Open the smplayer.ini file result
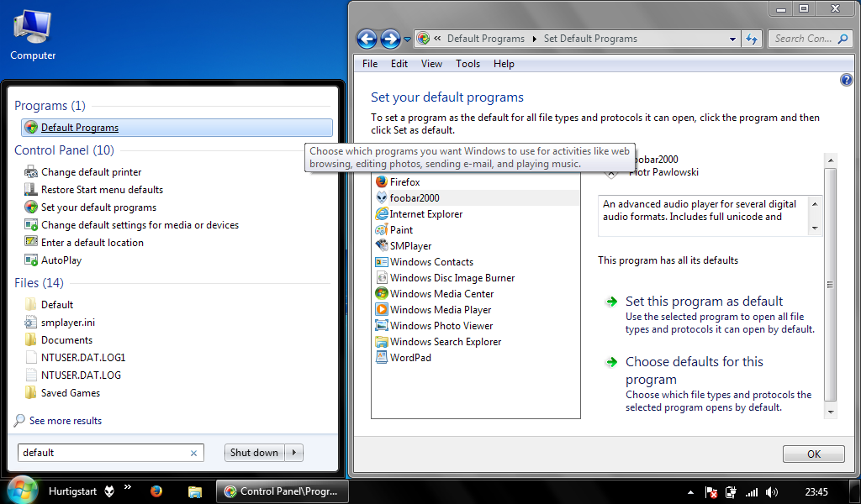 pyautogui.click(x=60, y=323)
